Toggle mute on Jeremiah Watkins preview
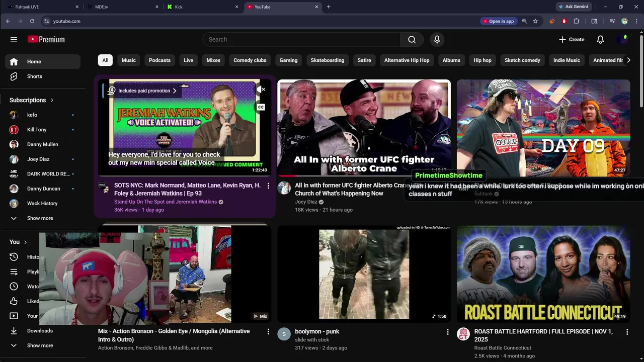Screen dimensions: 644x362 click(x=261, y=89)
